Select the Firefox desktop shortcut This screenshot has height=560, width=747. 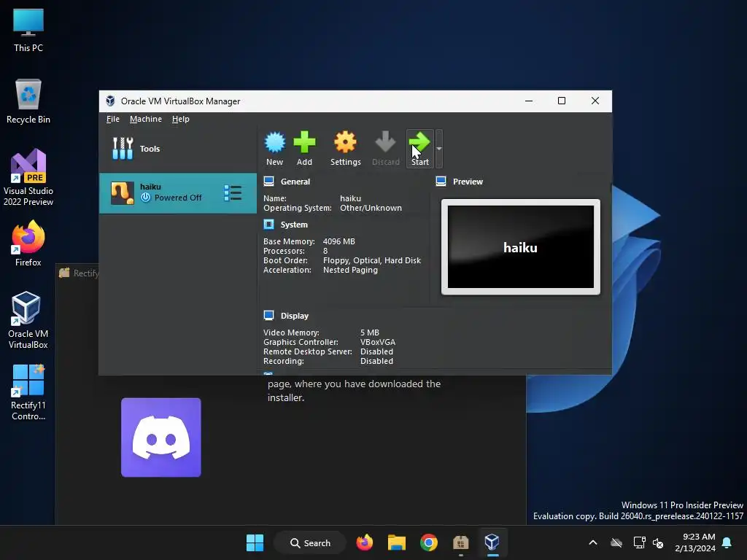28,244
